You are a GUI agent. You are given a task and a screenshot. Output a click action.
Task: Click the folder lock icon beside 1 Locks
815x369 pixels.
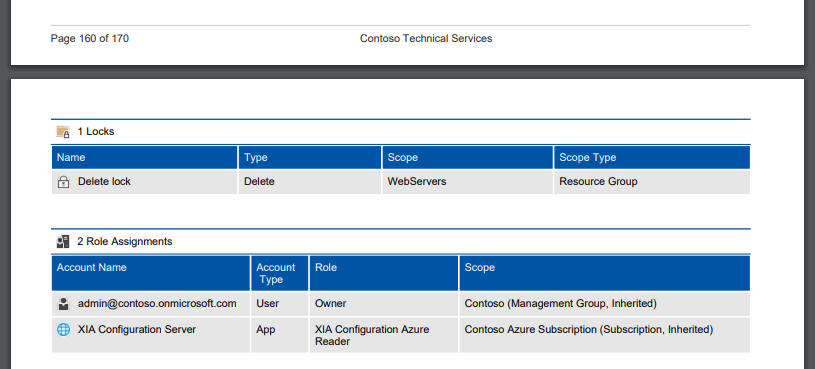click(63, 132)
